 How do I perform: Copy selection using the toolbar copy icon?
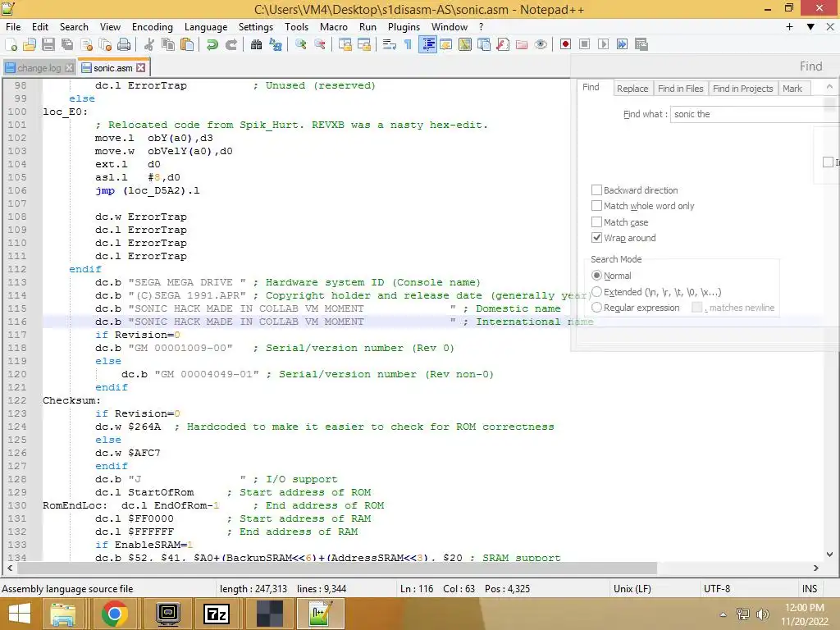click(x=167, y=44)
